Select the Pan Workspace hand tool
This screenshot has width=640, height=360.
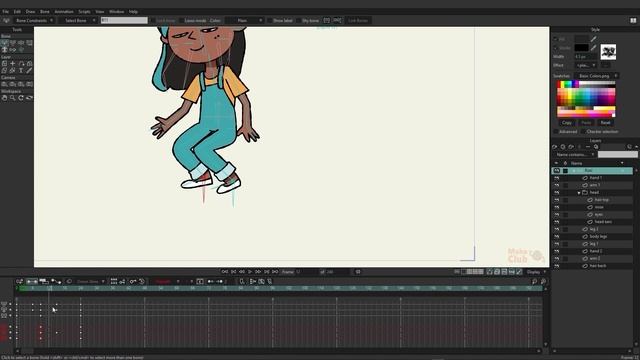click(4, 98)
